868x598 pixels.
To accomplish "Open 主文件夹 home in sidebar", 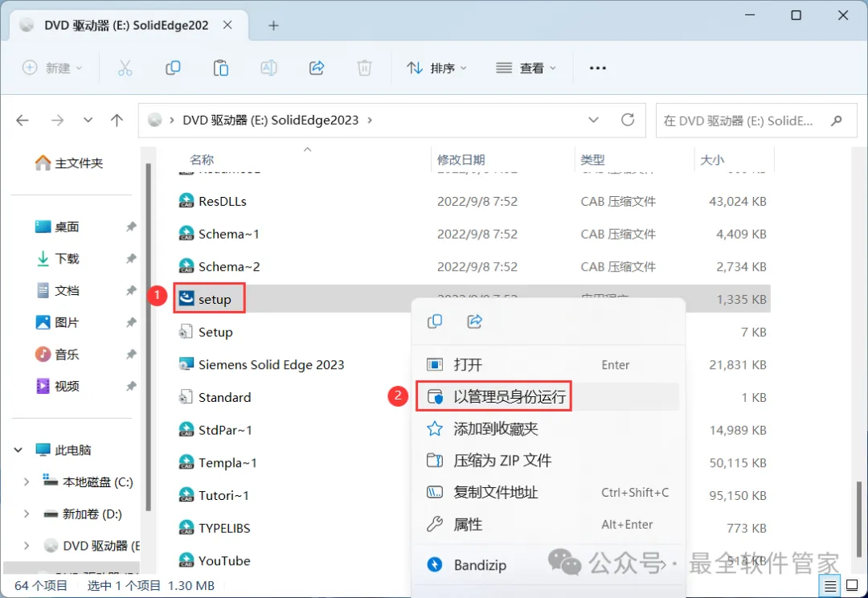I will click(x=69, y=163).
